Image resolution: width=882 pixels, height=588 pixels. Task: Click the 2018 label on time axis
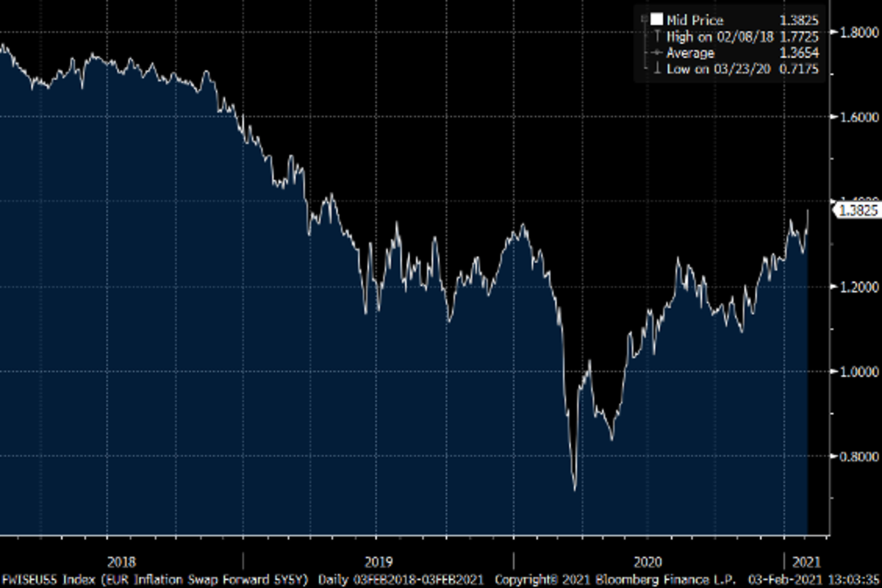pos(121,561)
